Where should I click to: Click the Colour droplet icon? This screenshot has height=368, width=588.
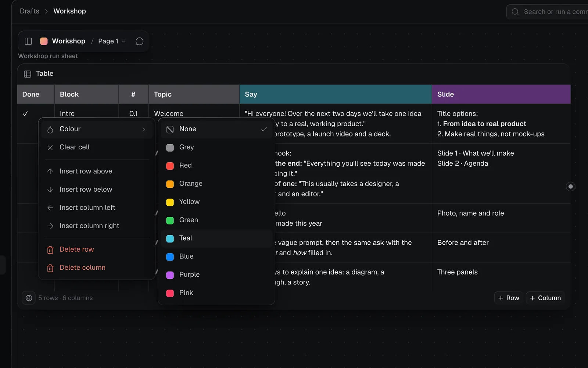tap(50, 129)
